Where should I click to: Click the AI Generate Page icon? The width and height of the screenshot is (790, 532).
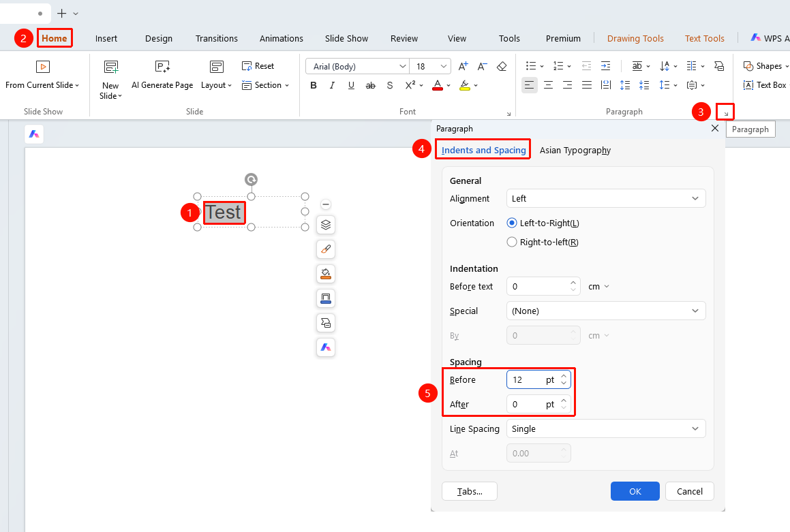pyautogui.click(x=162, y=67)
